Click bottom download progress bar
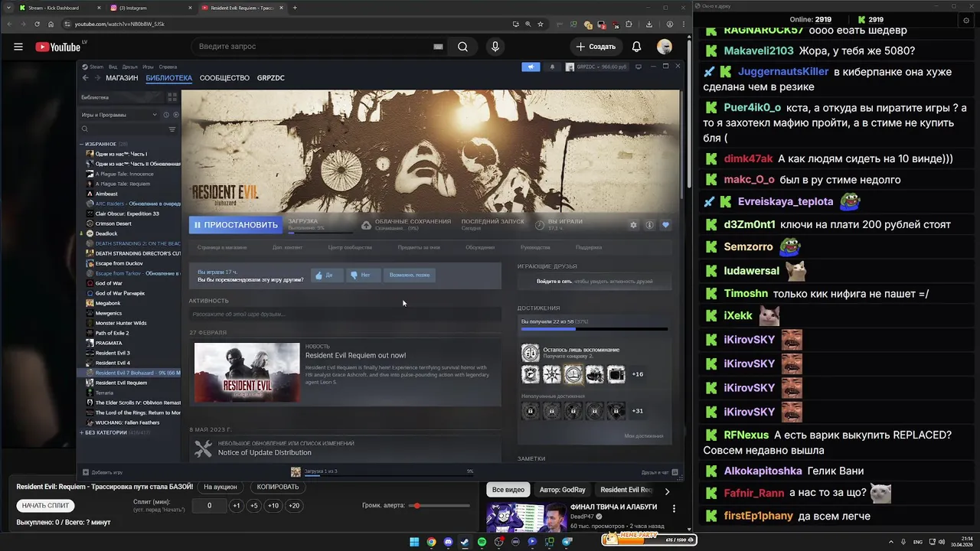 (x=387, y=475)
